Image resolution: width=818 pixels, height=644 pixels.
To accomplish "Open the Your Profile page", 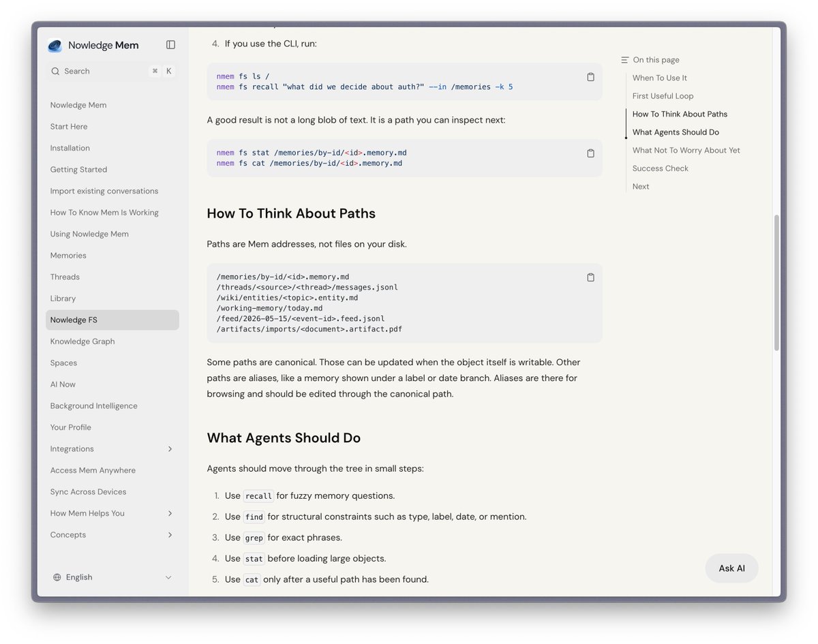I will point(70,427).
